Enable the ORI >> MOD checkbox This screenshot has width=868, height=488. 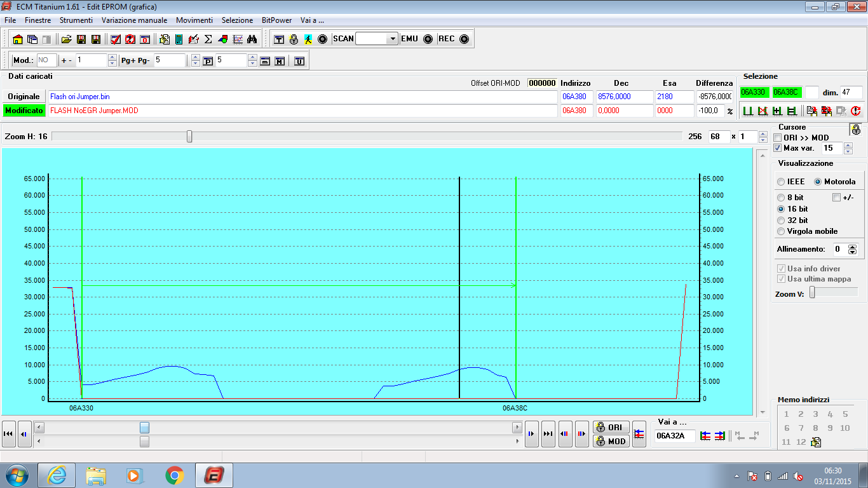(778, 138)
